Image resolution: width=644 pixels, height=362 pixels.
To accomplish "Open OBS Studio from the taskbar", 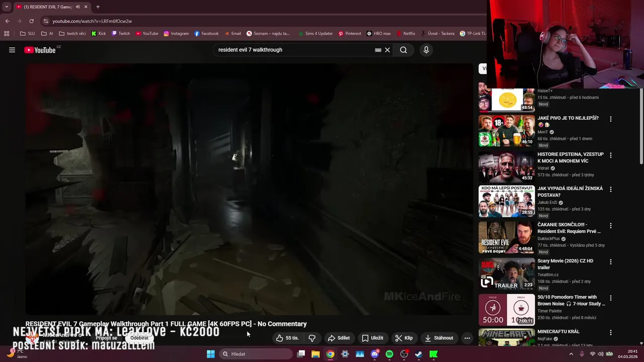I will click(404, 354).
